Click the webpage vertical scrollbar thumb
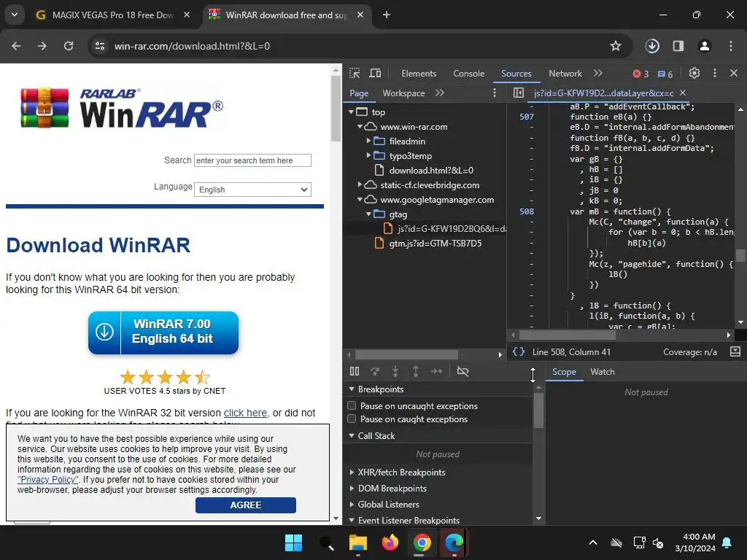 pos(336,107)
